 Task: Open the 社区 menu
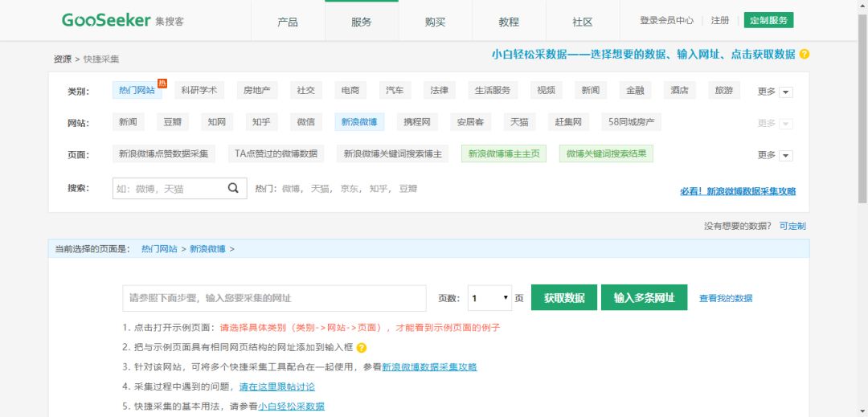pyautogui.click(x=583, y=22)
